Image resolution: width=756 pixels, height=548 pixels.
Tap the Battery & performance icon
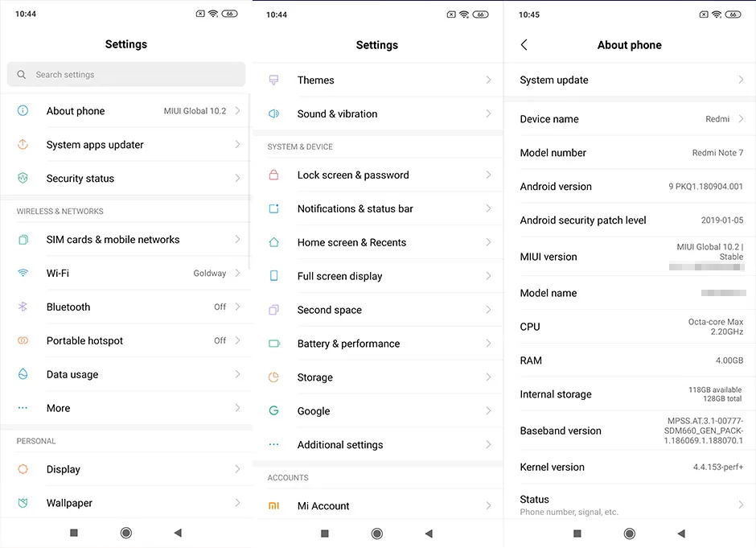pos(274,344)
